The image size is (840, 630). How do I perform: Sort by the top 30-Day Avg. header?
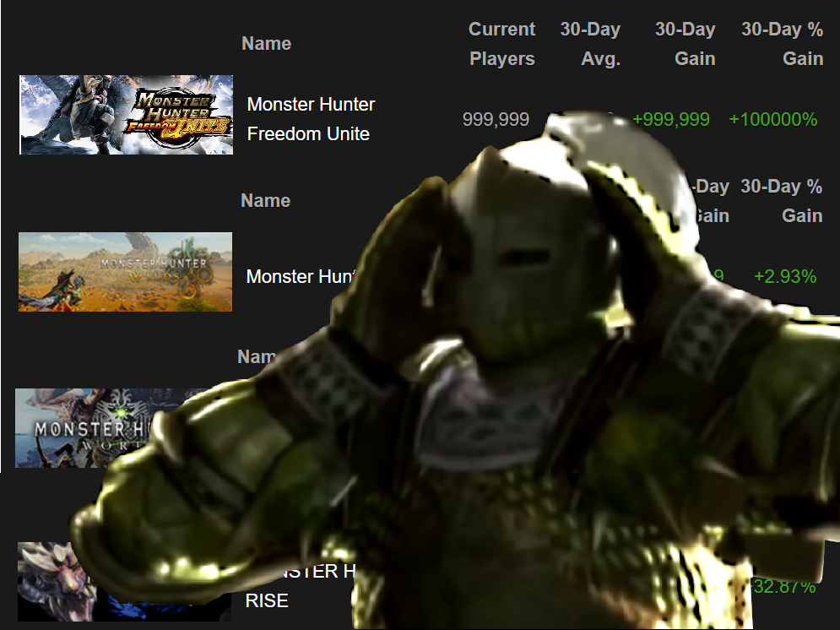(x=590, y=43)
